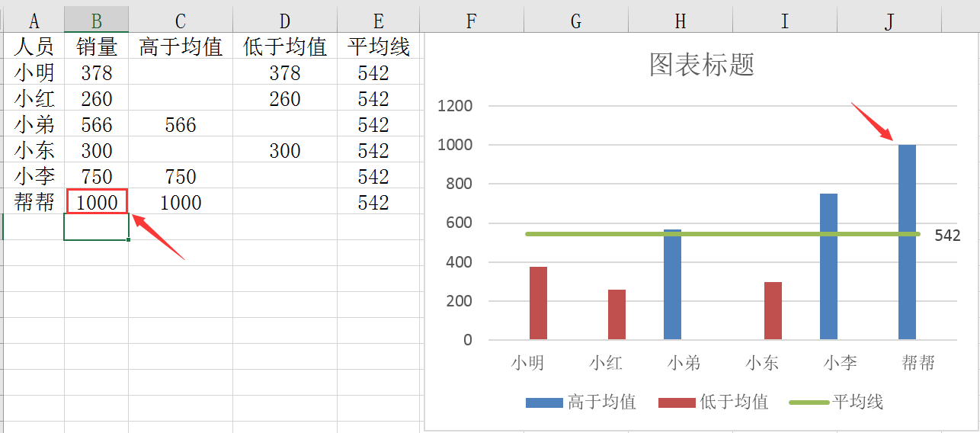This screenshot has height=433, width=980.
Task: Select 378 in the 低于均值 column
Action: [285, 73]
